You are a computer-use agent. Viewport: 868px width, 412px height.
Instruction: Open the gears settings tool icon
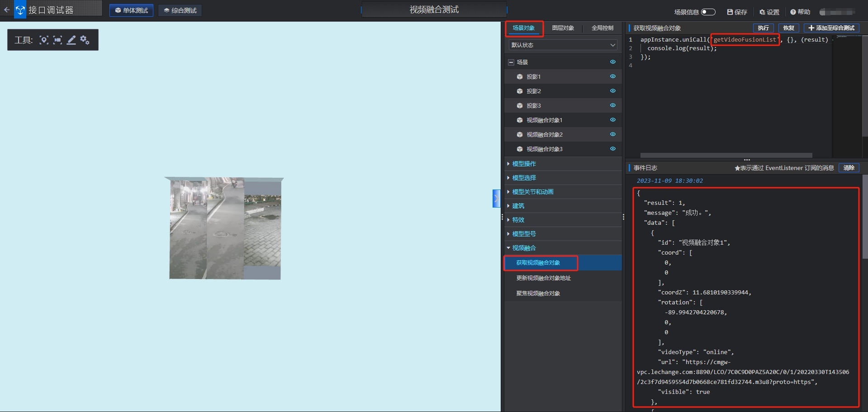(x=85, y=40)
